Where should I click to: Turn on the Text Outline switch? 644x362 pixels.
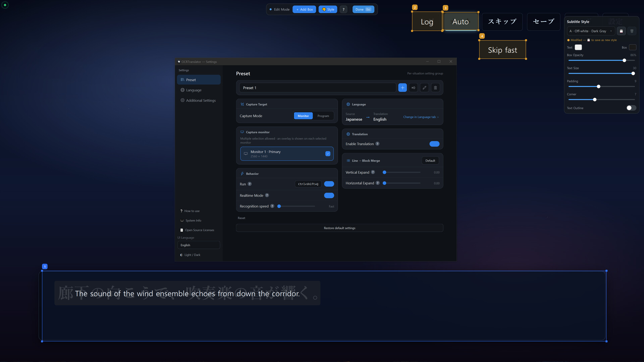click(631, 108)
